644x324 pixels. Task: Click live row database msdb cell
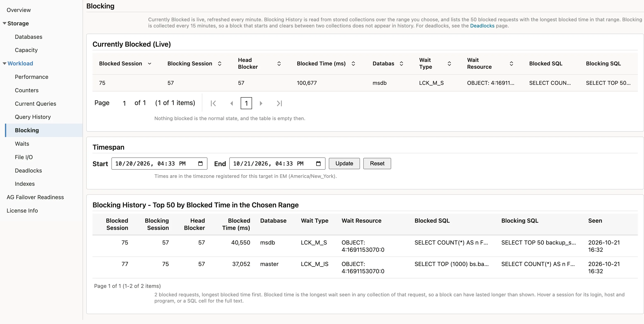tap(380, 83)
